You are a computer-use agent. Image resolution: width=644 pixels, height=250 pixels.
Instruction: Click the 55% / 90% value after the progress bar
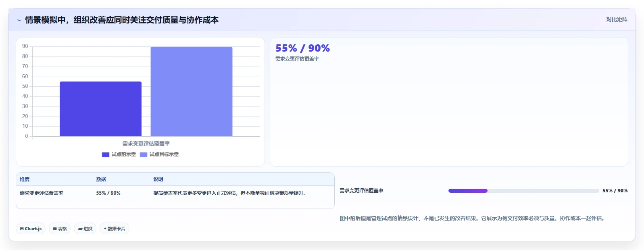click(x=615, y=191)
